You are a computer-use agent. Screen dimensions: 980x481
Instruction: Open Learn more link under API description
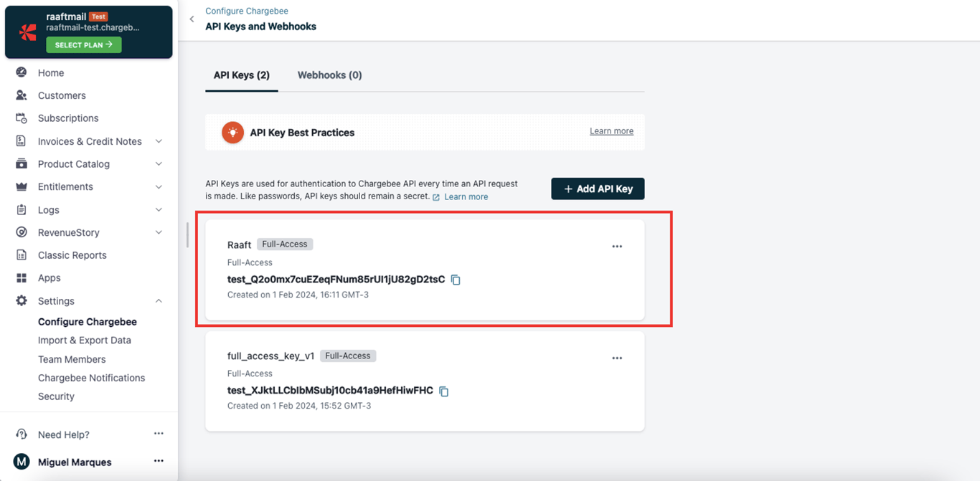pyautogui.click(x=466, y=197)
